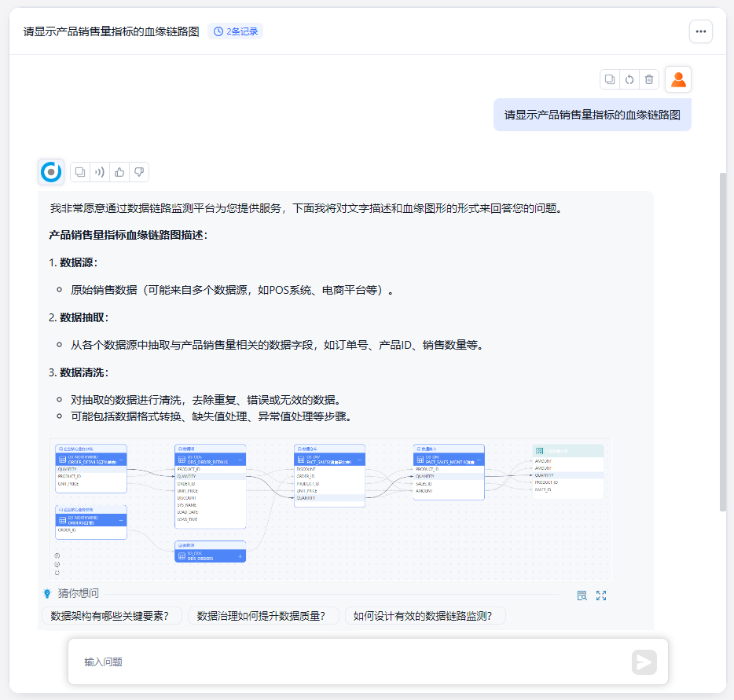The height and width of the screenshot is (700, 734).
Task: Regenerate the answer with the refresh icon
Action: pyautogui.click(x=629, y=79)
